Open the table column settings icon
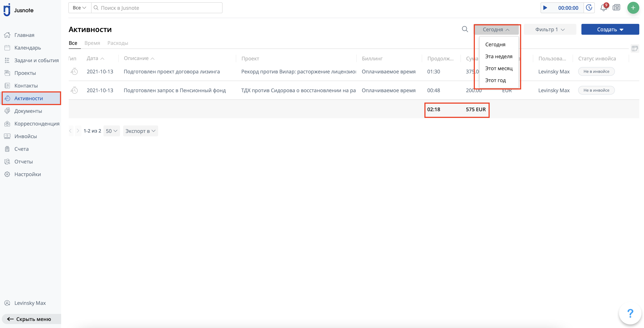 [x=635, y=48]
